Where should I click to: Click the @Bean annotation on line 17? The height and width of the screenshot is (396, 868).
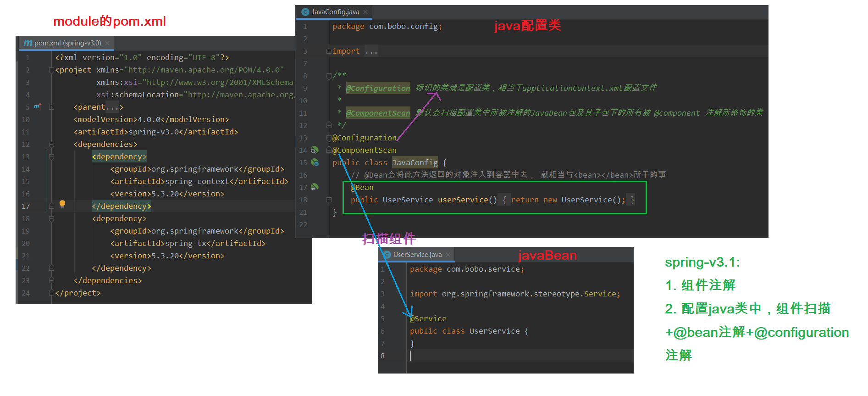362,187
